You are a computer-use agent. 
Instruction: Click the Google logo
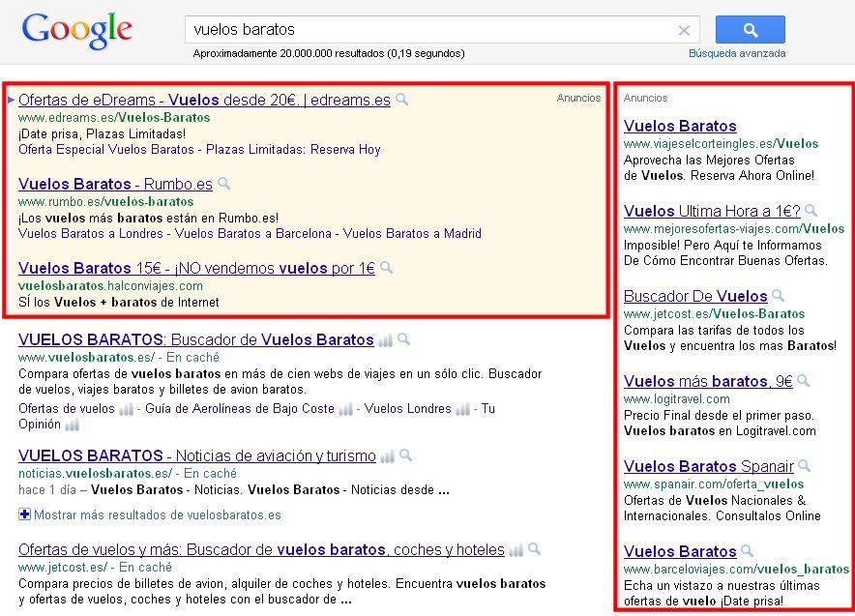click(x=76, y=31)
